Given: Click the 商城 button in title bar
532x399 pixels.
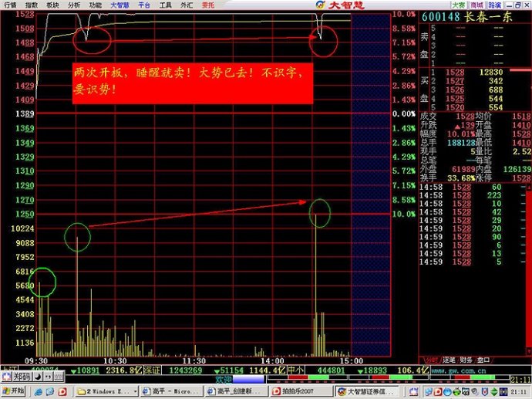Looking at the screenshot, I should point(476,5).
